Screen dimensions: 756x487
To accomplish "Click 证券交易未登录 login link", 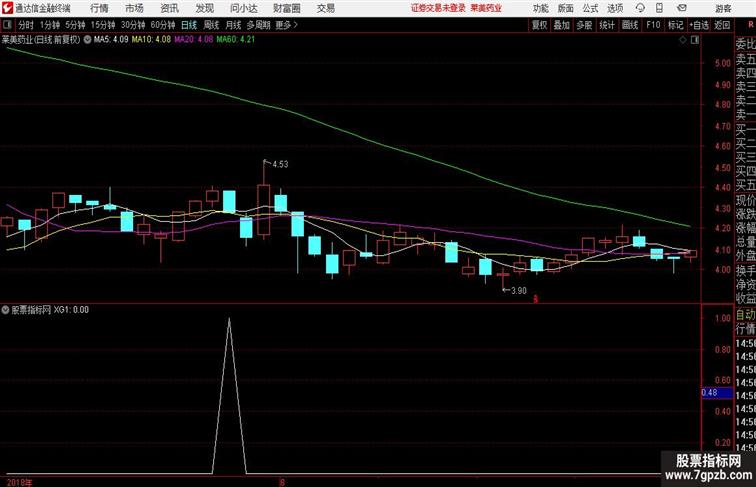I will click(x=438, y=8).
